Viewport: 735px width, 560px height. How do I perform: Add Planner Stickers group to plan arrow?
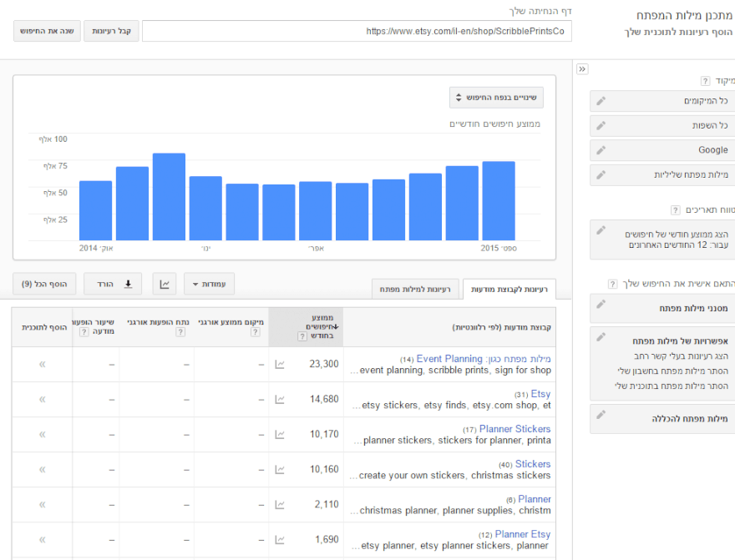point(42,434)
